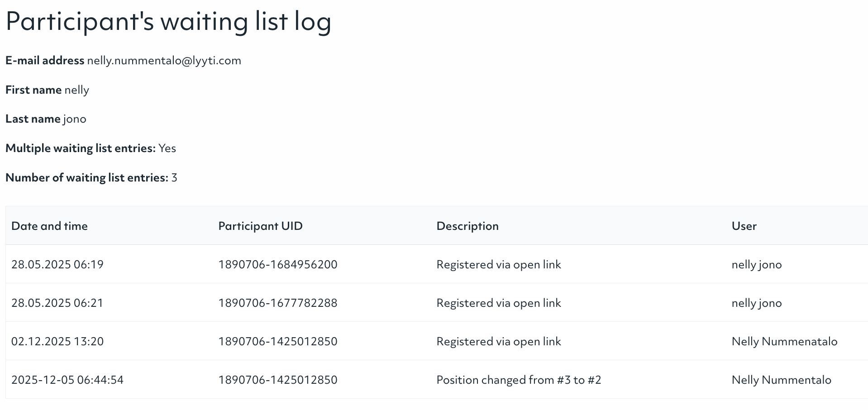
Task: Select the row dated 28.05.2025 06:21
Action: pos(57,303)
